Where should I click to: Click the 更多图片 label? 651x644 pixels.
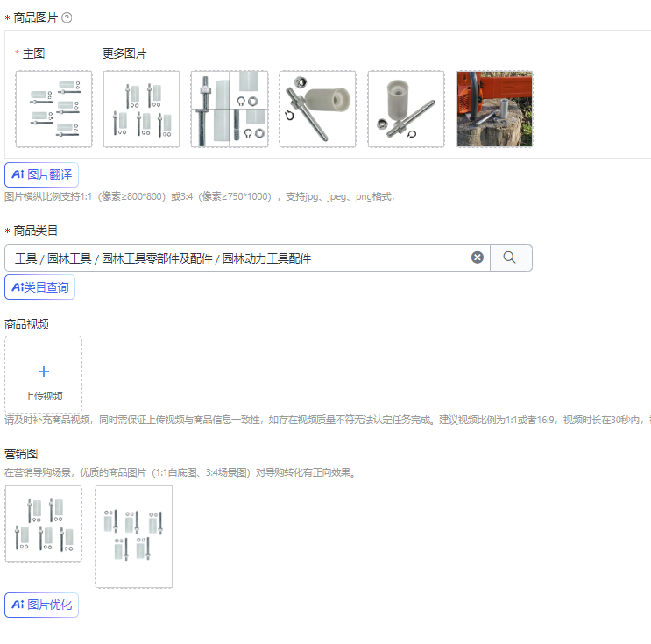(124, 53)
